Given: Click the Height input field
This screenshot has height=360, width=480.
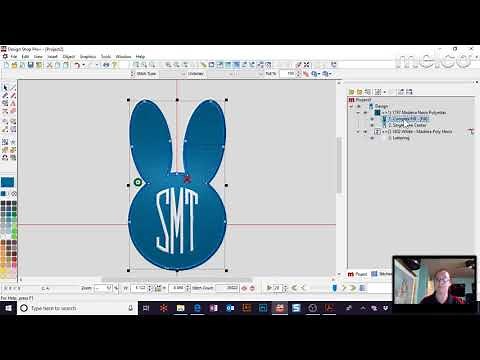Looking at the screenshot, I should click(177, 288).
